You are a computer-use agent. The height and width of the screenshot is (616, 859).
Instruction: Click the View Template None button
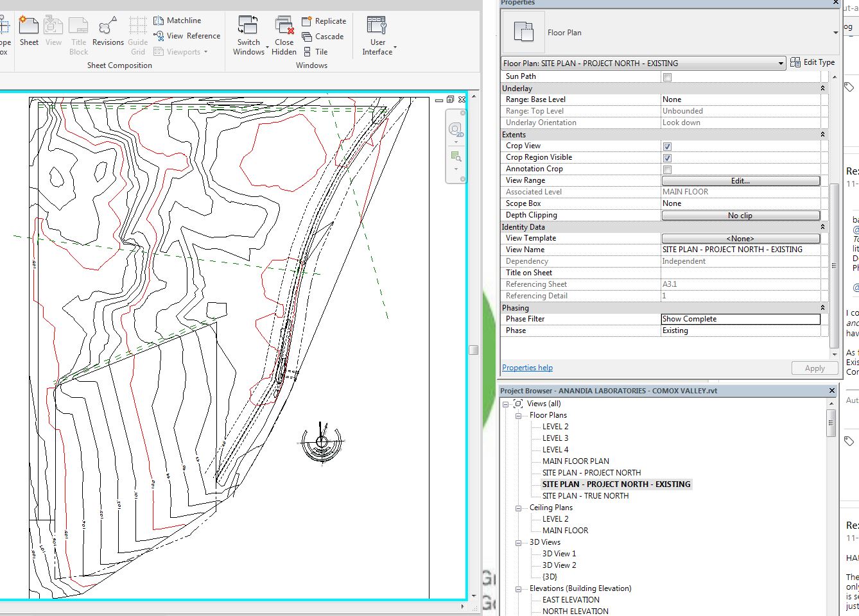click(741, 239)
